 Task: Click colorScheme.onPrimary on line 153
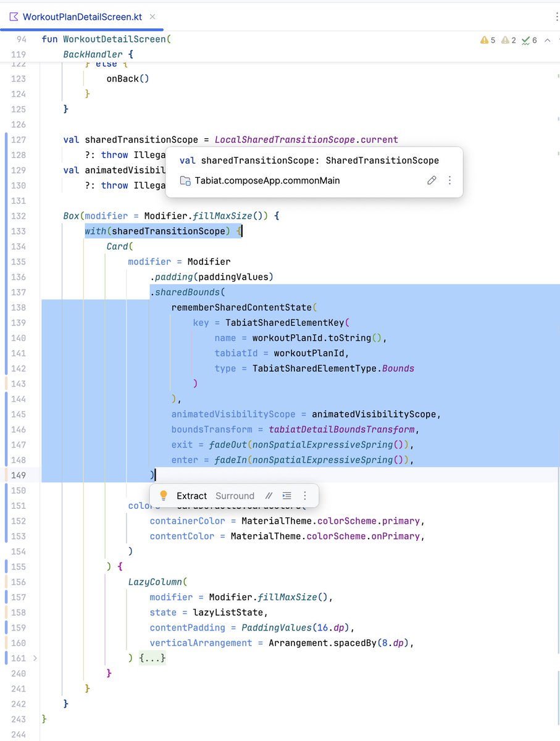pos(363,536)
